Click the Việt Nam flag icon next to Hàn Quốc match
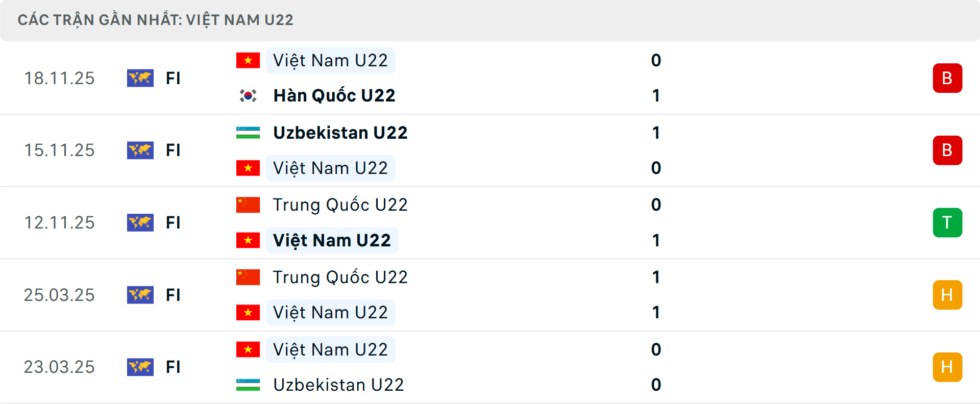This screenshot has width=980, height=404. click(248, 60)
